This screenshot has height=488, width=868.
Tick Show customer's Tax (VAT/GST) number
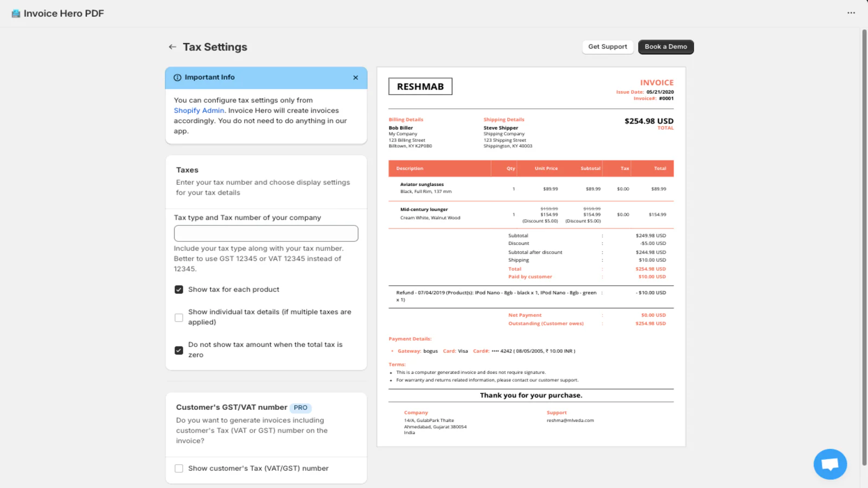click(179, 468)
